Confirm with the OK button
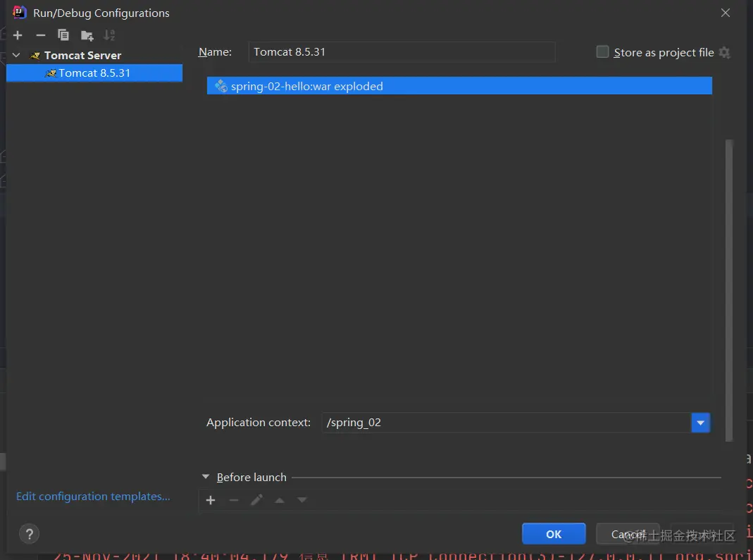The width and height of the screenshot is (753, 560). point(554,534)
